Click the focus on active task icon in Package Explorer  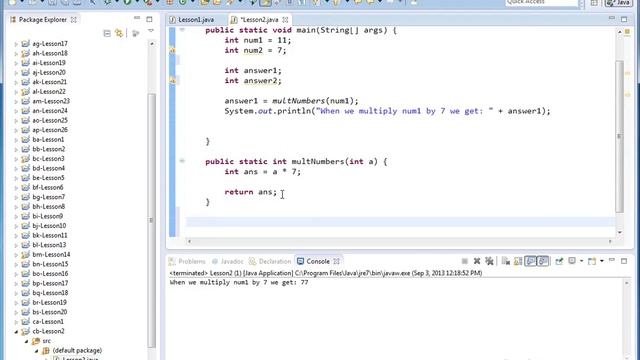coord(136,33)
